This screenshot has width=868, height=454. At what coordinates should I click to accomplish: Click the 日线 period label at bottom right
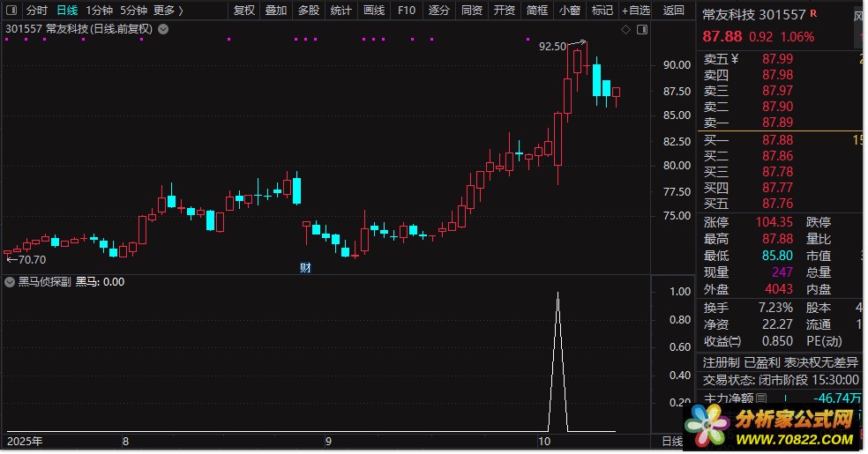point(672,442)
